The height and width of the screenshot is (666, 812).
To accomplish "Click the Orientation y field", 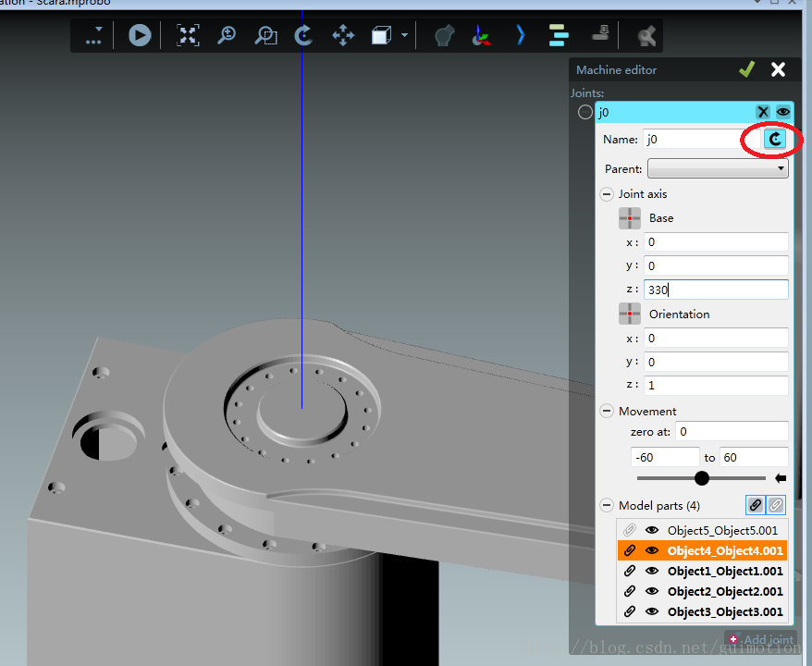I will pyautogui.click(x=716, y=362).
